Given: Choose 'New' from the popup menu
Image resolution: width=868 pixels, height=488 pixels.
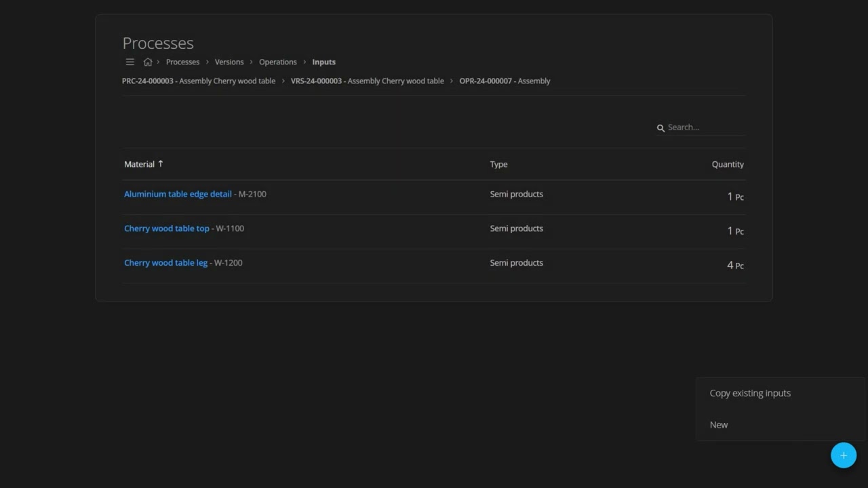Looking at the screenshot, I should tap(719, 425).
